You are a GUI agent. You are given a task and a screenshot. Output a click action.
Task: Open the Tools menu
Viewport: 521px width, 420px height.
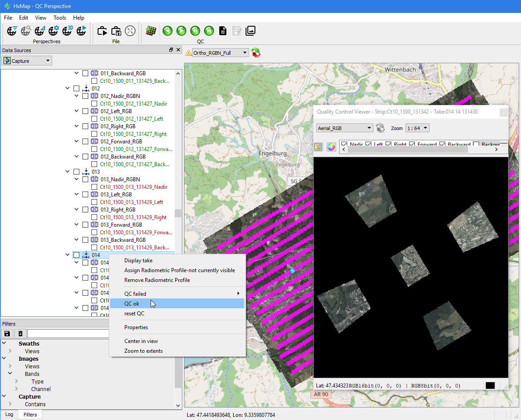point(60,18)
